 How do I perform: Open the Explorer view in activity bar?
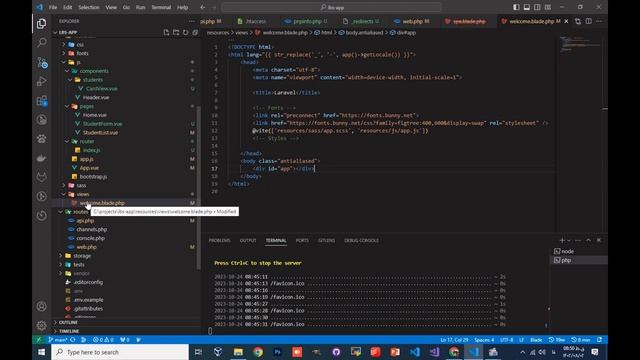[x=41, y=24]
